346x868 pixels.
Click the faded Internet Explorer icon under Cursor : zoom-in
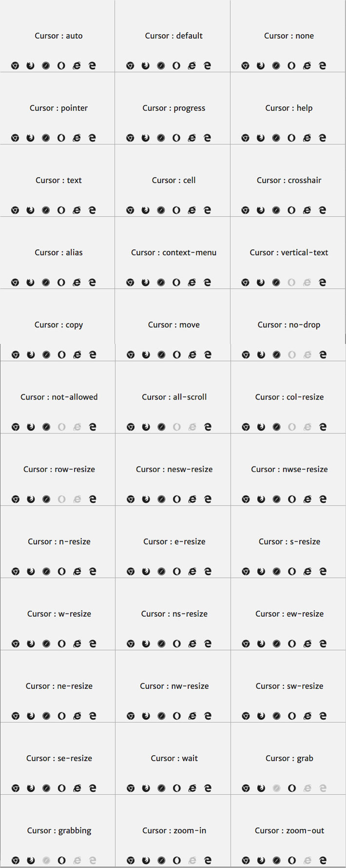[192, 860]
